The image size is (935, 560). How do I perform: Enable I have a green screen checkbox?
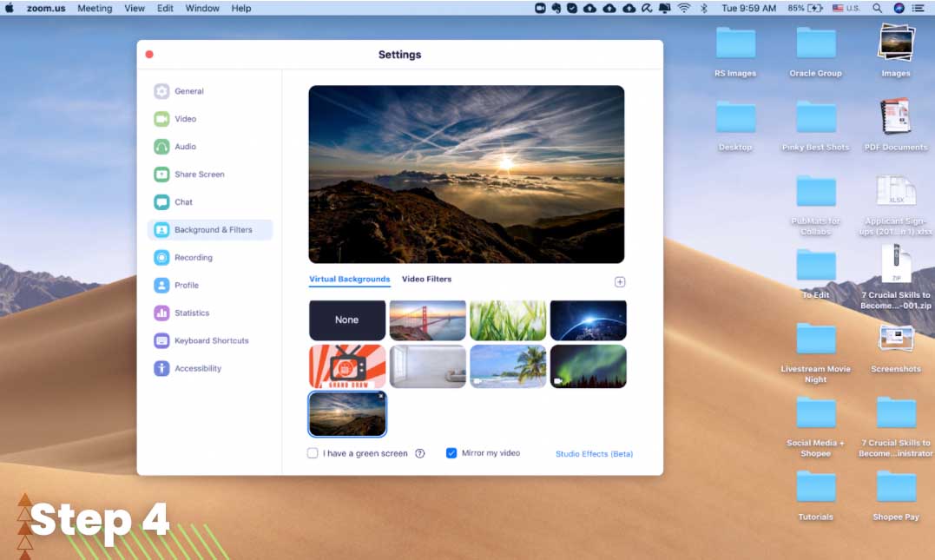click(313, 453)
